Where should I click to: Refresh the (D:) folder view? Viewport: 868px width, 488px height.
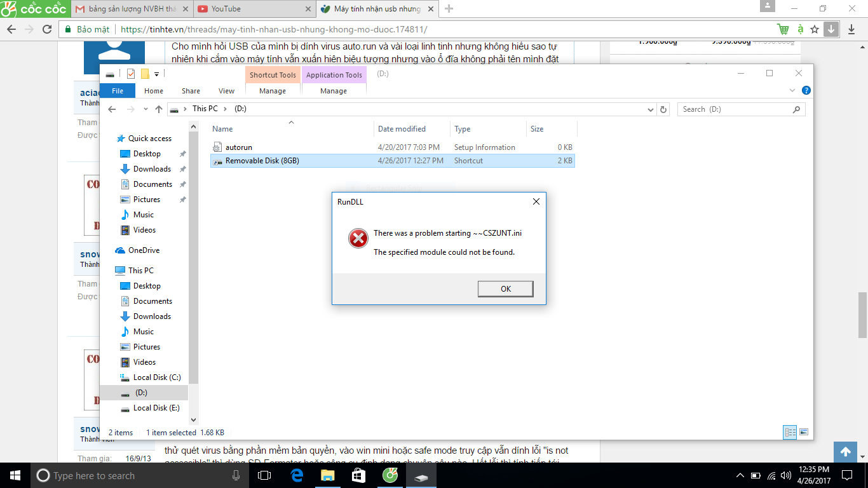pyautogui.click(x=663, y=109)
